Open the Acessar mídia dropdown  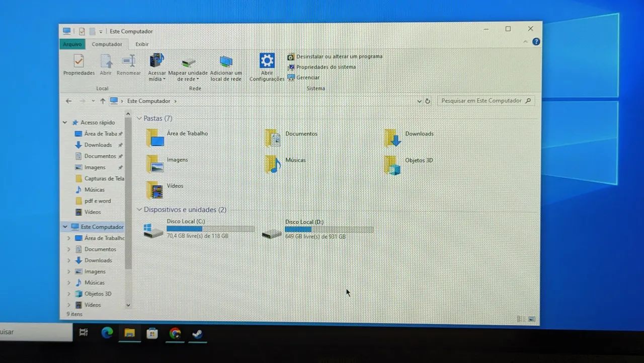tap(157, 67)
